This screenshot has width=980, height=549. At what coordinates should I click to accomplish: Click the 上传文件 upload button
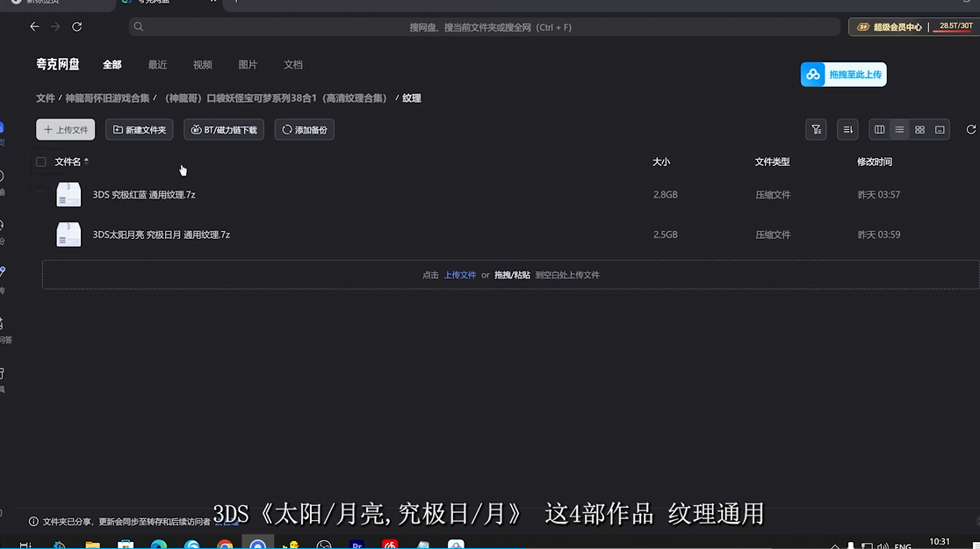coord(65,129)
